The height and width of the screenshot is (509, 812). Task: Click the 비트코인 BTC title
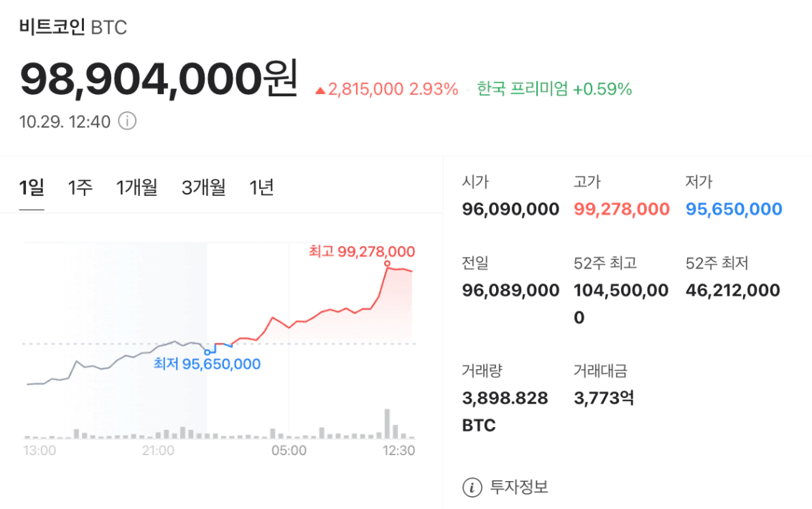[73, 28]
